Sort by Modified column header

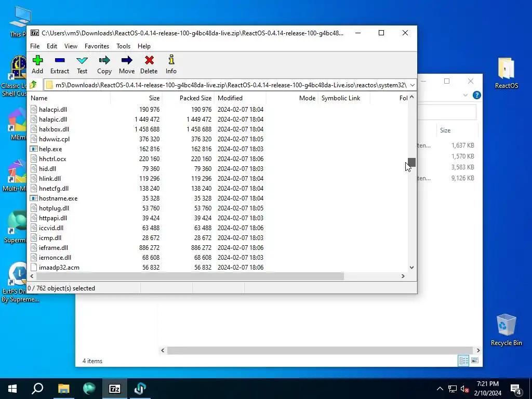point(240,98)
